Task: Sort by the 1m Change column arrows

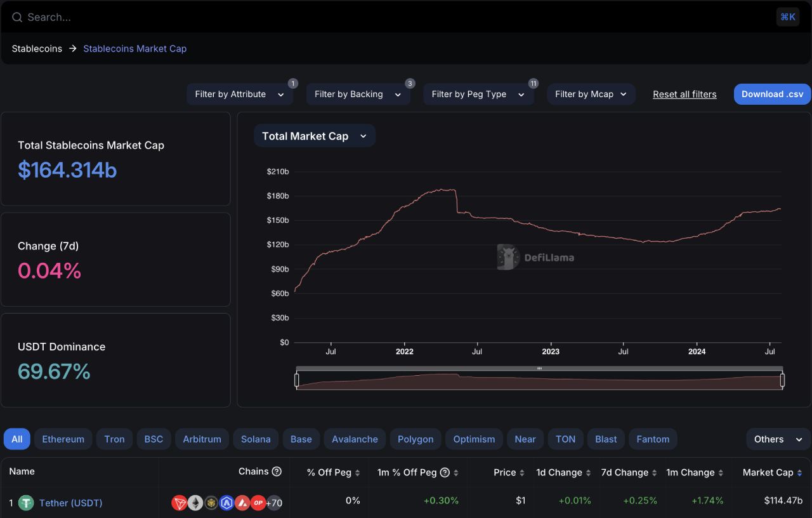Action: tap(721, 473)
